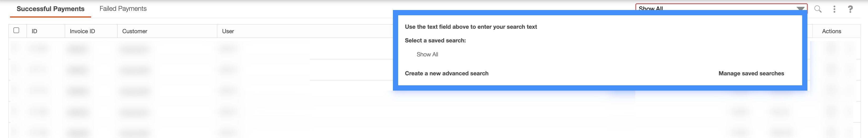Click the question mark help icon
This screenshot has width=868, height=138.
pos(850,9)
